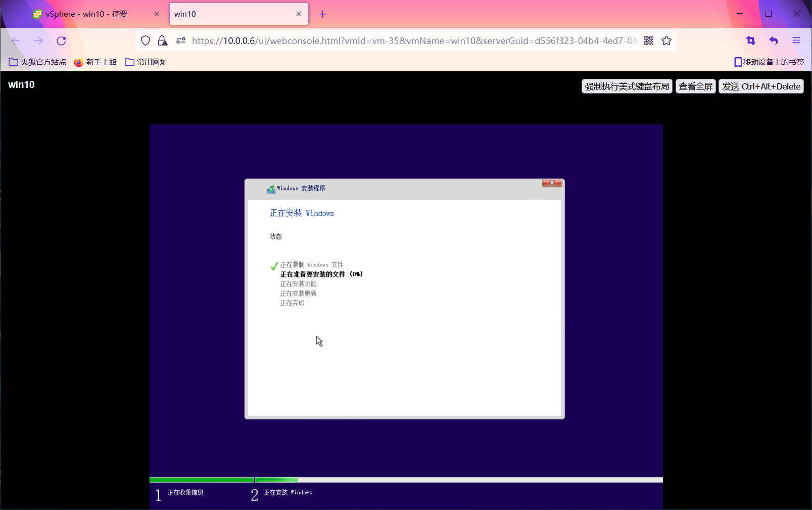Open the Firefox hamburger menu
This screenshot has width=812, height=510.
[x=796, y=41]
